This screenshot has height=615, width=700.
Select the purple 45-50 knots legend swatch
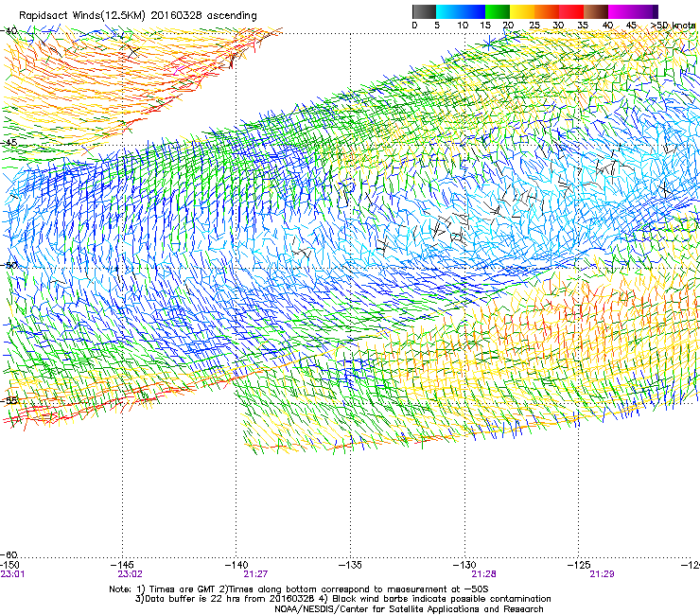click(x=645, y=11)
